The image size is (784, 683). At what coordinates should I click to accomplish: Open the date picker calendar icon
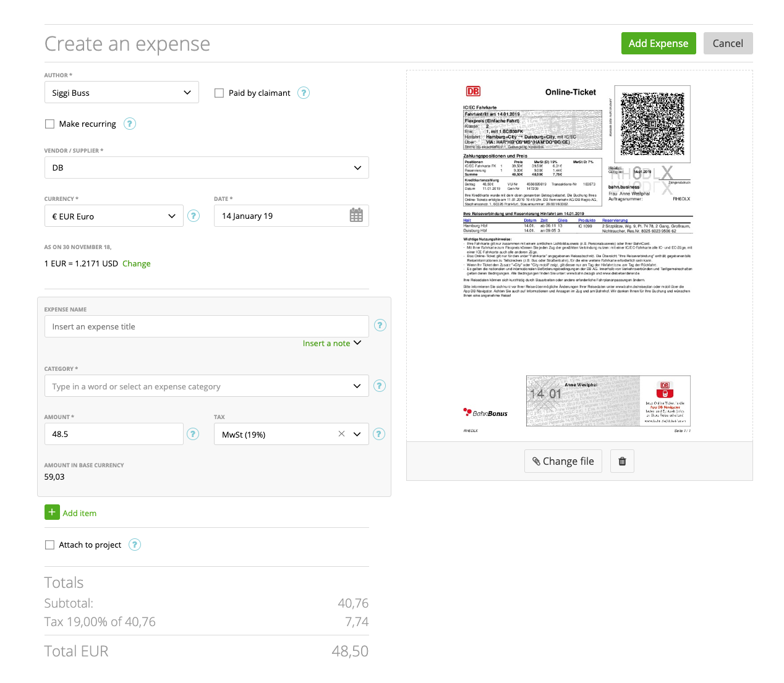356,215
